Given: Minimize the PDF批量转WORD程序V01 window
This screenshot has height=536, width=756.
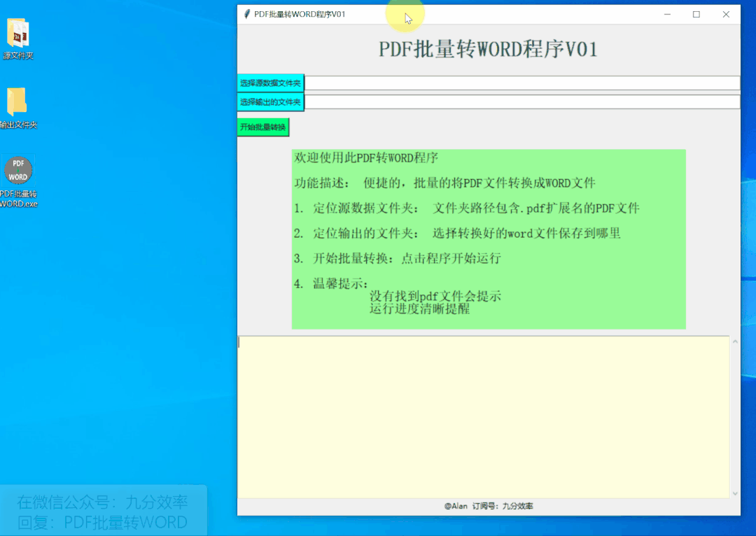Looking at the screenshot, I should click(667, 15).
